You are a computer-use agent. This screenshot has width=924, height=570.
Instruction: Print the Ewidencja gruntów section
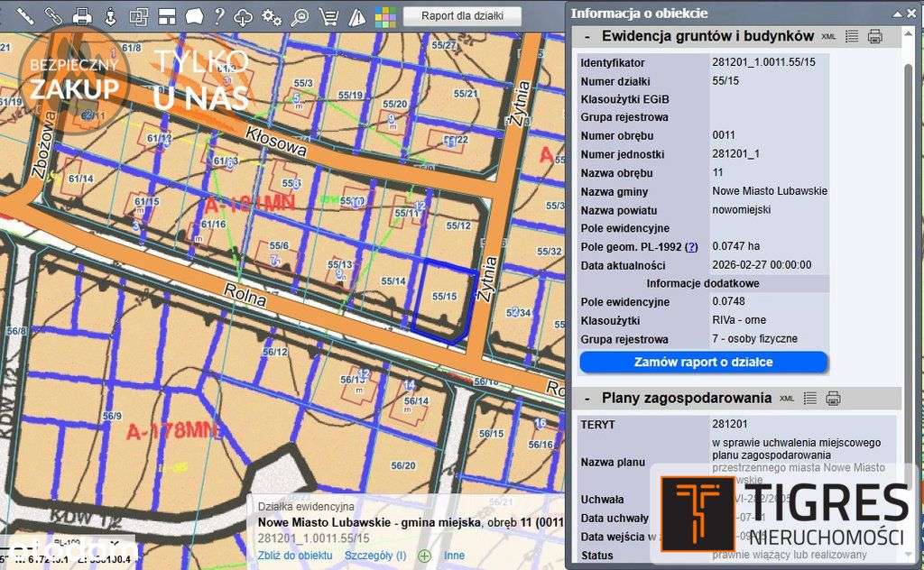coord(875,36)
